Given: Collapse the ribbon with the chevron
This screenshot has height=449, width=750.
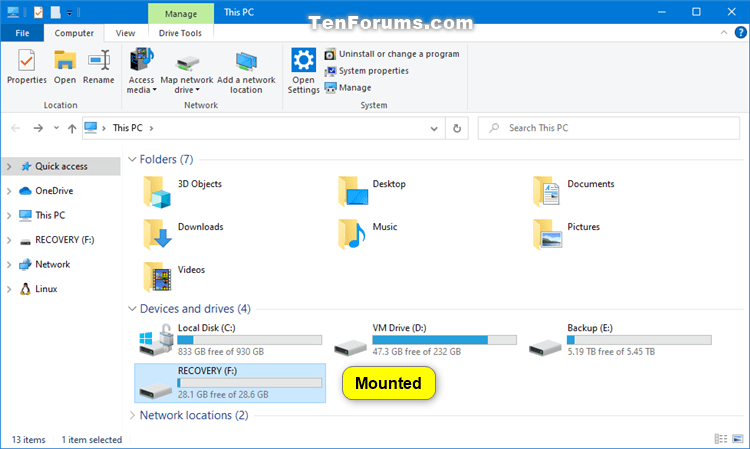Looking at the screenshot, I should point(724,33).
